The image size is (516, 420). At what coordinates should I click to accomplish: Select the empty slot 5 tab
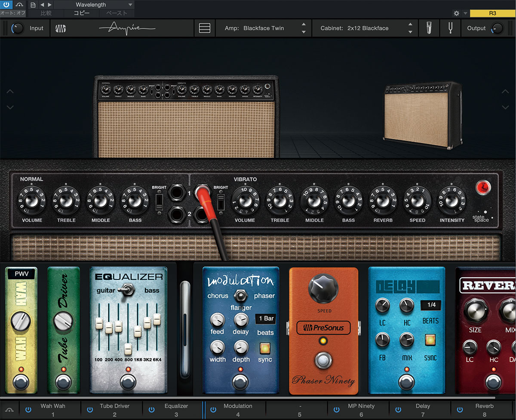pos(297,410)
